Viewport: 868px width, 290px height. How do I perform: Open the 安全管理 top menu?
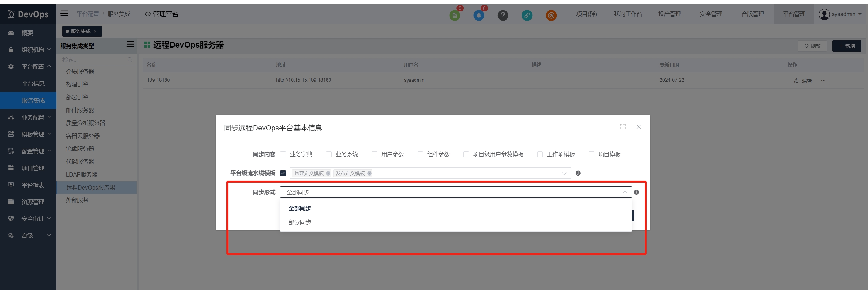tap(711, 14)
